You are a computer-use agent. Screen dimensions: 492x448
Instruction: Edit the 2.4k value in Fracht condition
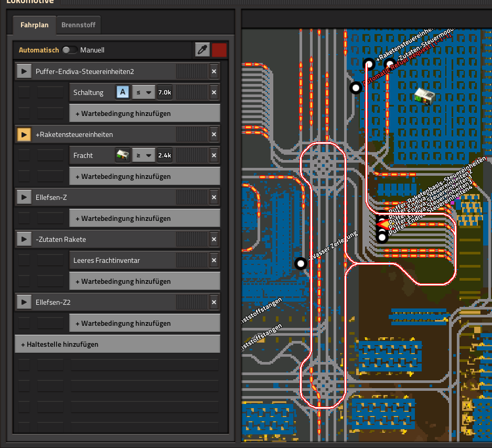click(x=164, y=155)
